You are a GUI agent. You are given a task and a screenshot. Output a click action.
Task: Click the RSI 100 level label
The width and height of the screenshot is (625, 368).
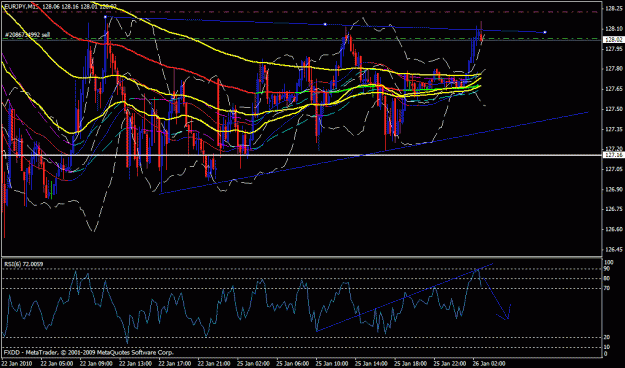[x=609, y=263]
